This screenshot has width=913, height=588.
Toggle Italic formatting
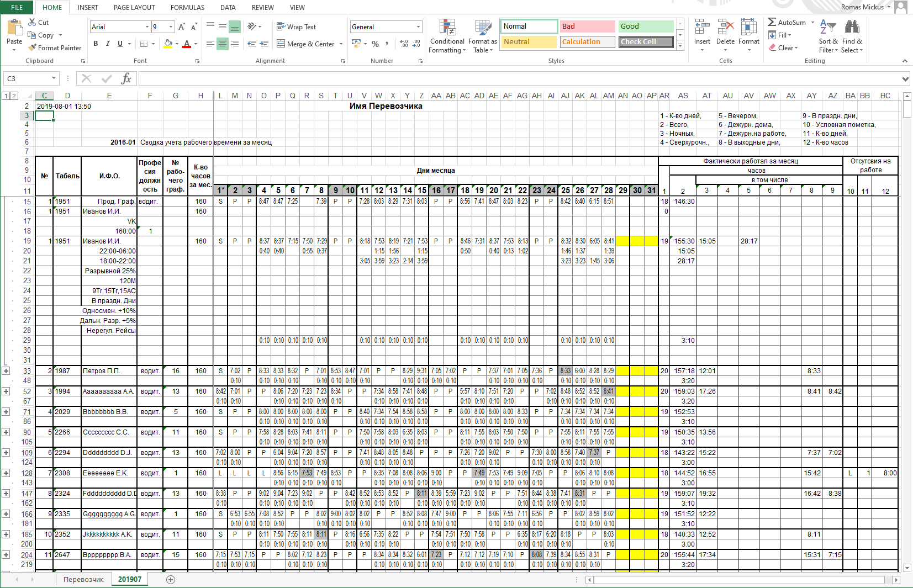pos(108,44)
